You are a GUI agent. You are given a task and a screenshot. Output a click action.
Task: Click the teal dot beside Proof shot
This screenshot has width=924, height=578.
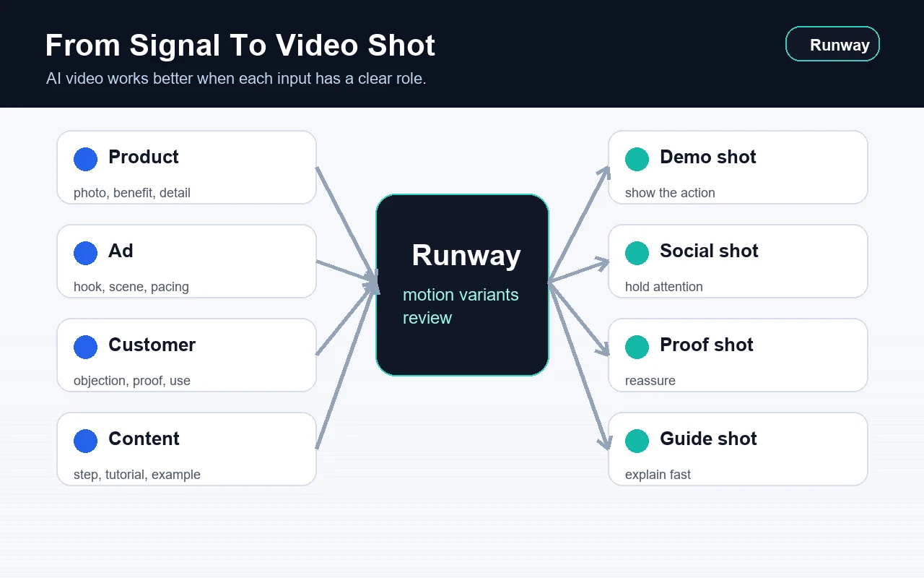tap(637, 347)
